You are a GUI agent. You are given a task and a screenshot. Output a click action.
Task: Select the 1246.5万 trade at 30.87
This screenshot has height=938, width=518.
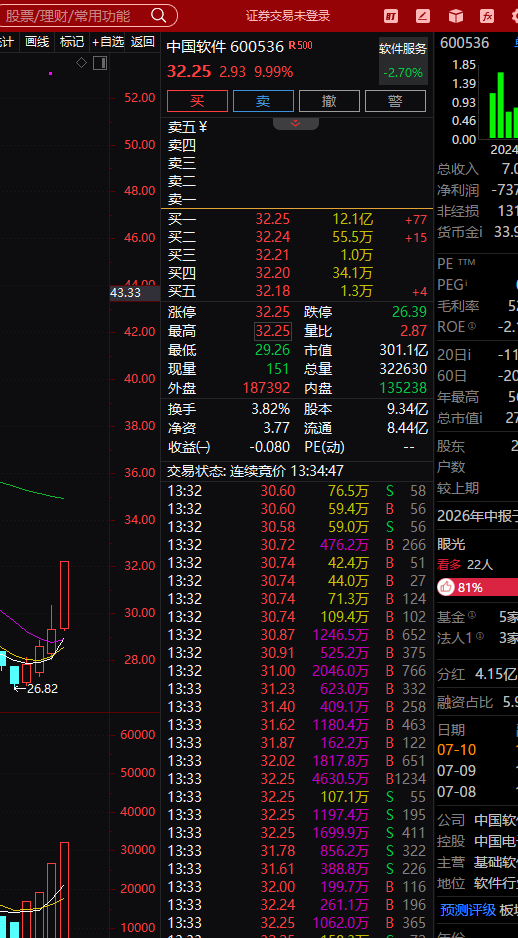coord(297,635)
